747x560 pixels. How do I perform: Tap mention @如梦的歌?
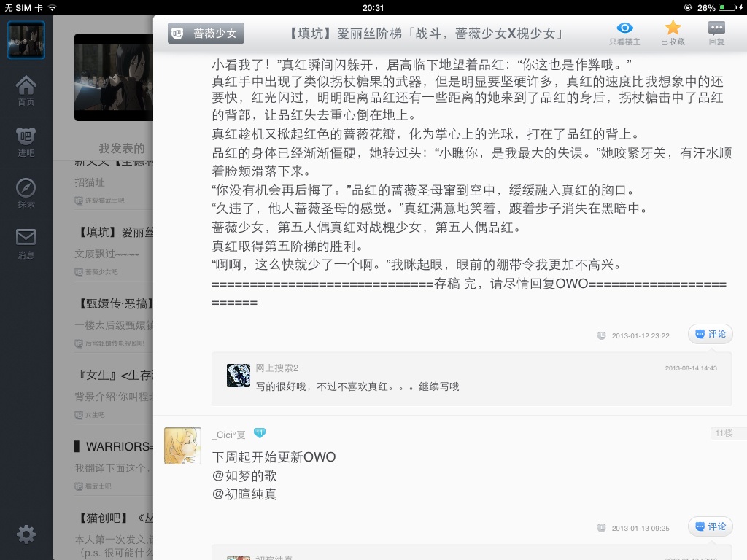[x=244, y=475]
